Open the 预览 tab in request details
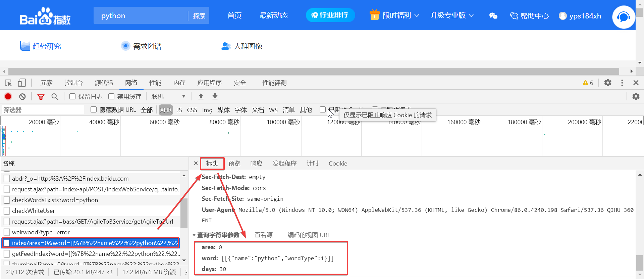Image resolution: width=644 pixels, height=279 pixels. tap(234, 164)
